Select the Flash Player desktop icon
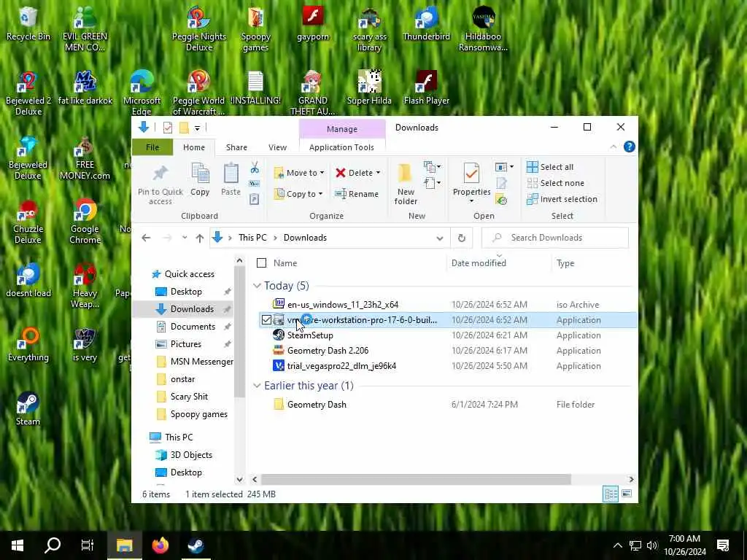Image resolution: width=747 pixels, height=560 pixels. click(x=426, y=88)
